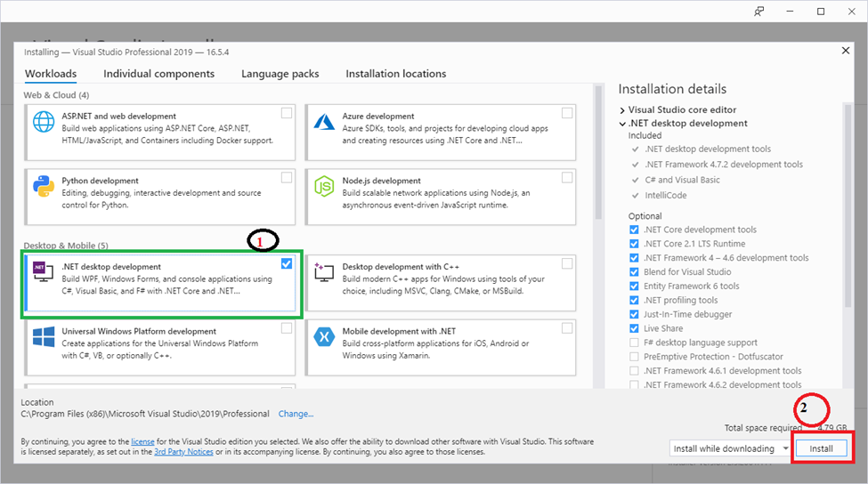Click the Install button

pyautogui.click(x=821, y=448)
